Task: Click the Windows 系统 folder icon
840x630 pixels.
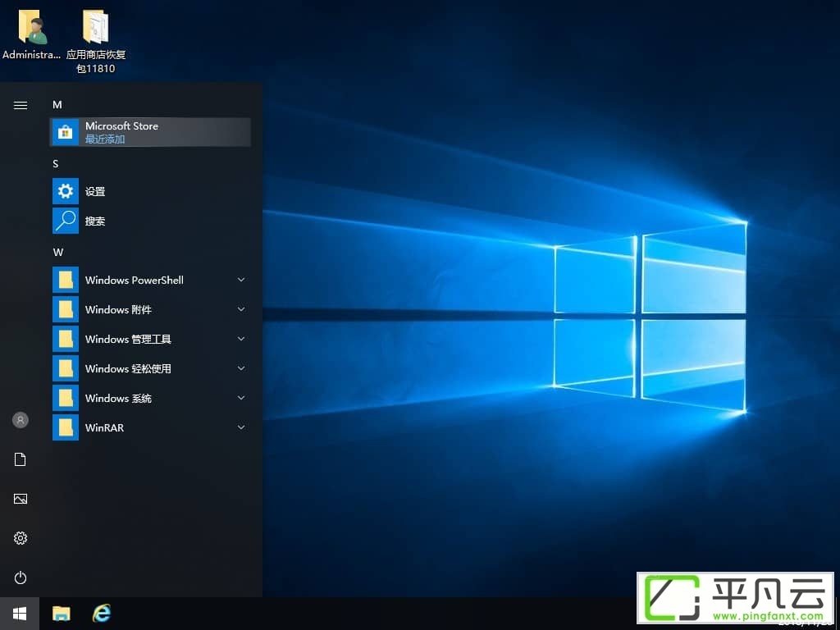Action: pos(66,398)
